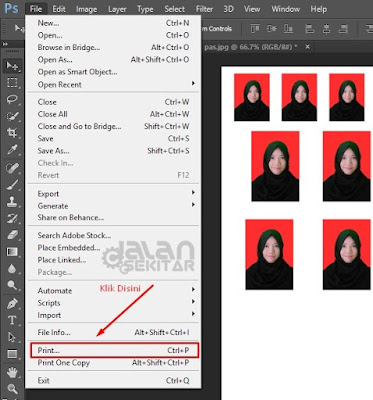
Task: Select the Blur tool
Action: click(x=12, y=269)
